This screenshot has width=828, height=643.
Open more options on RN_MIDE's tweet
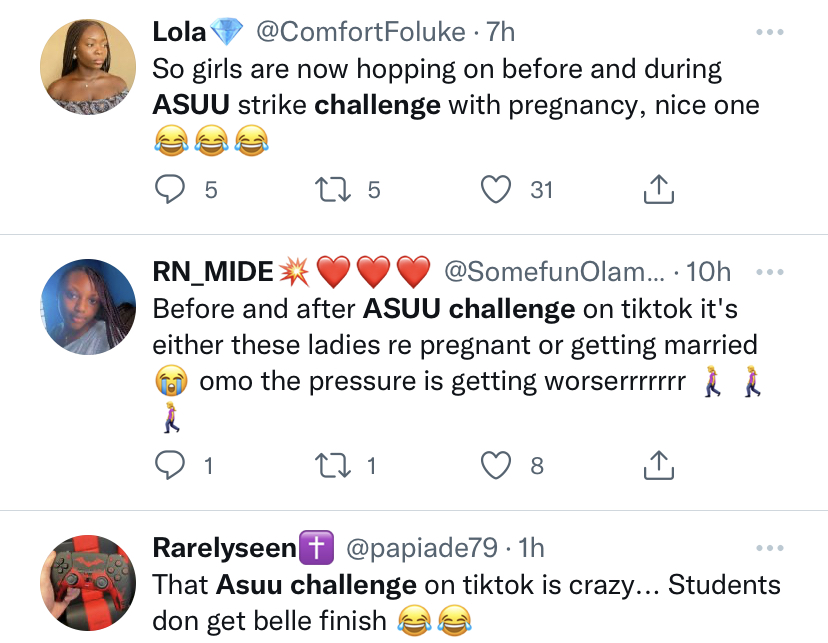tap(769, 272)
